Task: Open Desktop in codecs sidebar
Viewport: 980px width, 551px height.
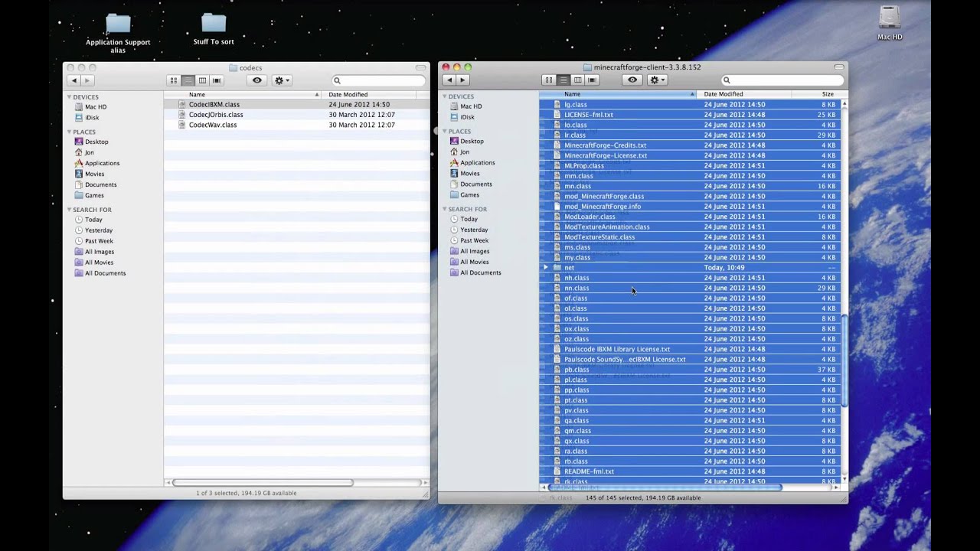Action: tap(96, 142)
